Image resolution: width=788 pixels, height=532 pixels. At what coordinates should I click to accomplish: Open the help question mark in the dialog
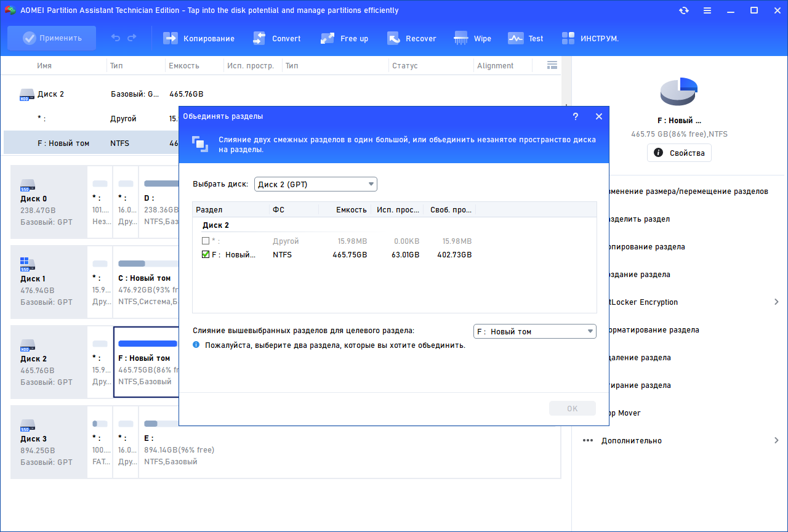[x=576, y=116]
